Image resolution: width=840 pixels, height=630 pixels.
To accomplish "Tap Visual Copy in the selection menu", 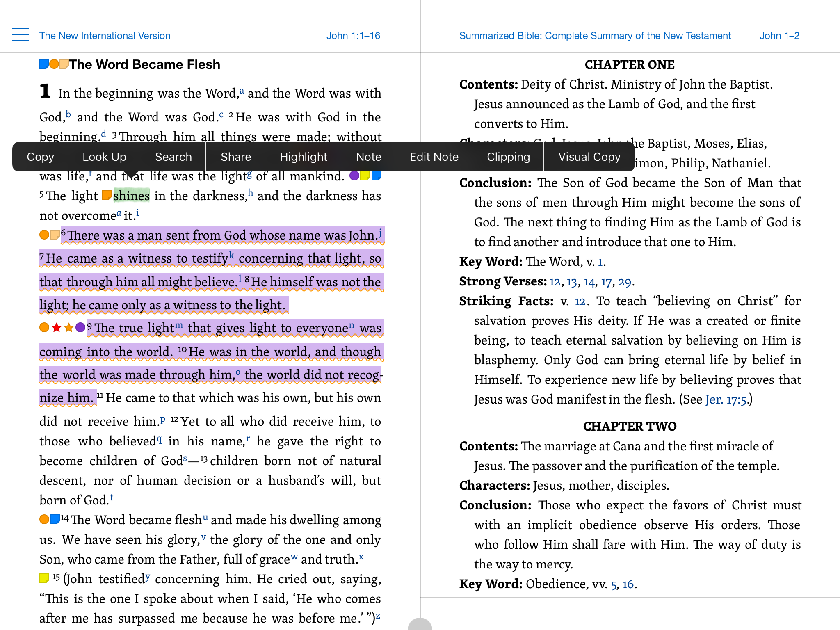I will click(x=589, y=157).
